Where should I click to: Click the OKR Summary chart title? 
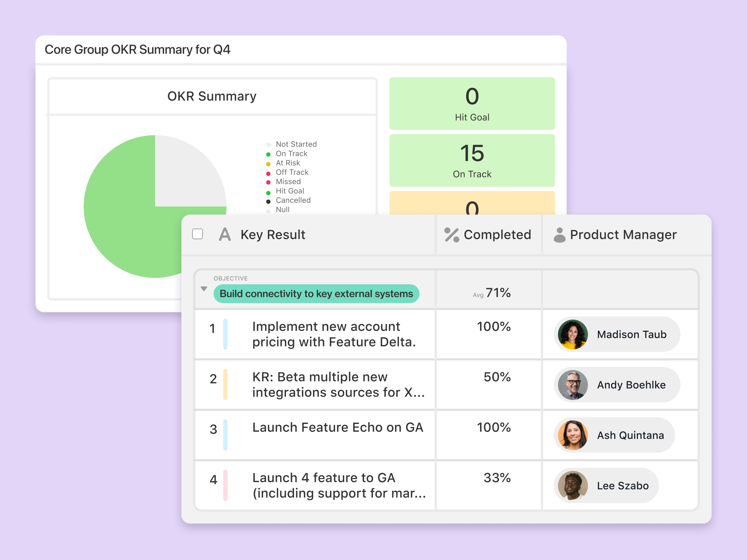click(x=212, y=97)
